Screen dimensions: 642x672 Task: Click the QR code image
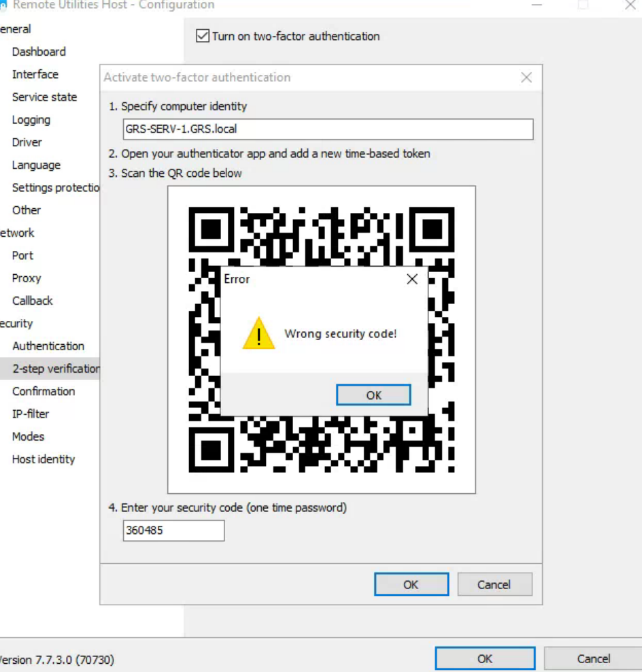point(322,339)
